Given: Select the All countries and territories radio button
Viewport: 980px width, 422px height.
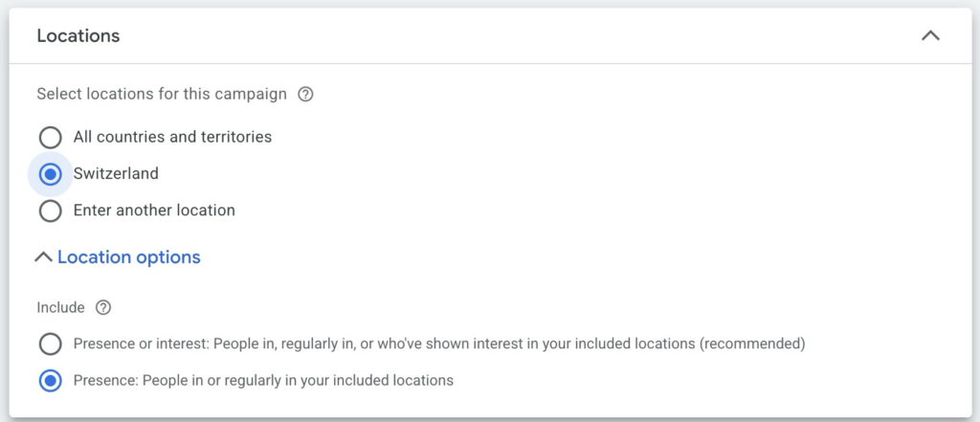Looking at the screenshot, I should click(50, 138).
